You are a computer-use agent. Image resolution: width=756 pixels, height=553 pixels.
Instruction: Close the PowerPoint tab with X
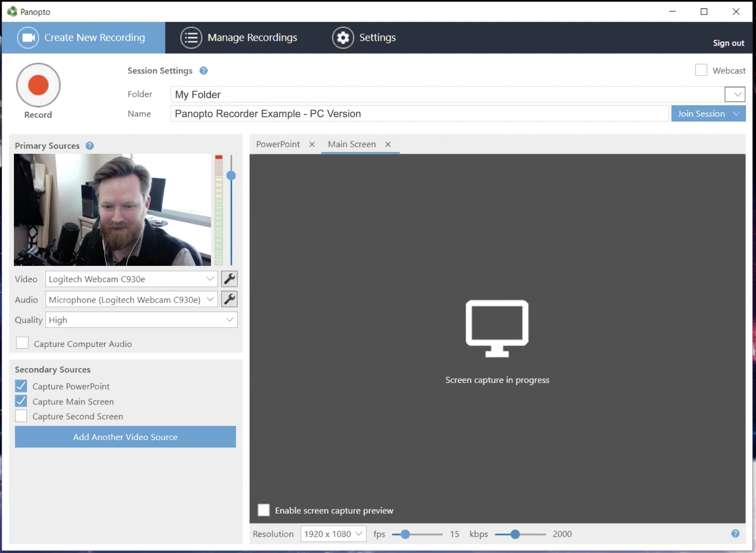pyautogui.click(x=312, y=144)
